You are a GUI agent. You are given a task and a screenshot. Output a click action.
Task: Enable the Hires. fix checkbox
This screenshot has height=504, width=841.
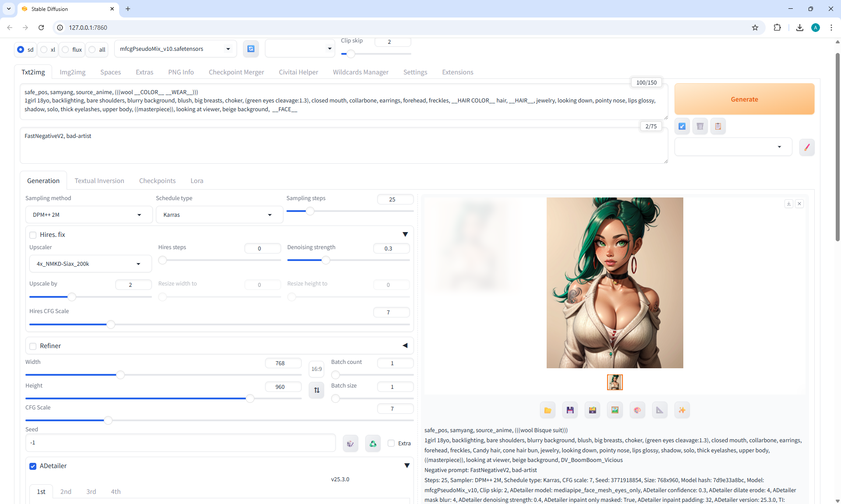tap(33, 235)
